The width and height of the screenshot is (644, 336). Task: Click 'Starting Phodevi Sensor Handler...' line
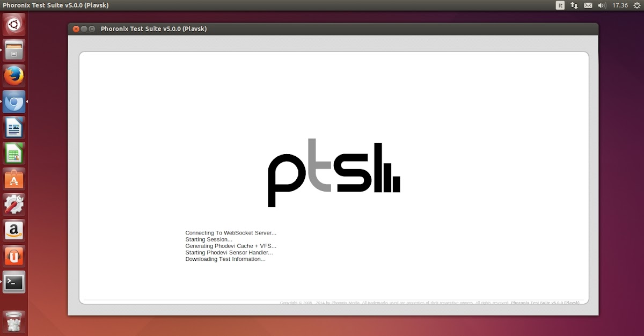[x=229, y=252]
